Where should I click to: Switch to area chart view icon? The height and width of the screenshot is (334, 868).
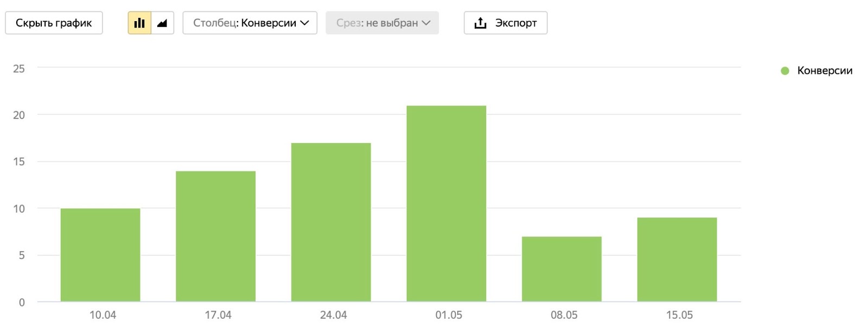162,23
